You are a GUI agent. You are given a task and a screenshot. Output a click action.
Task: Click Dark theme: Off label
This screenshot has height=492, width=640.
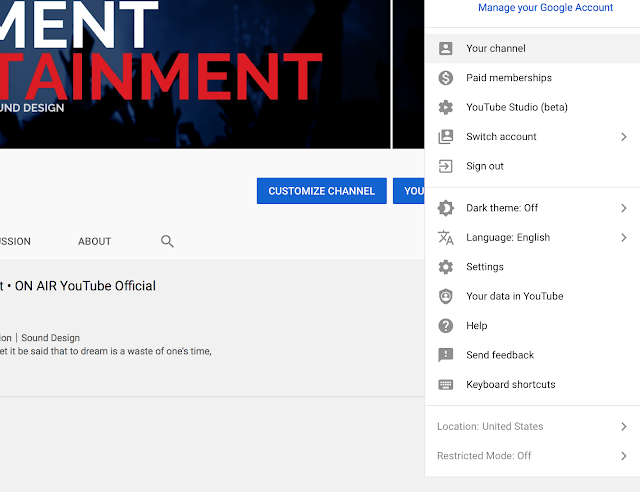502,208
